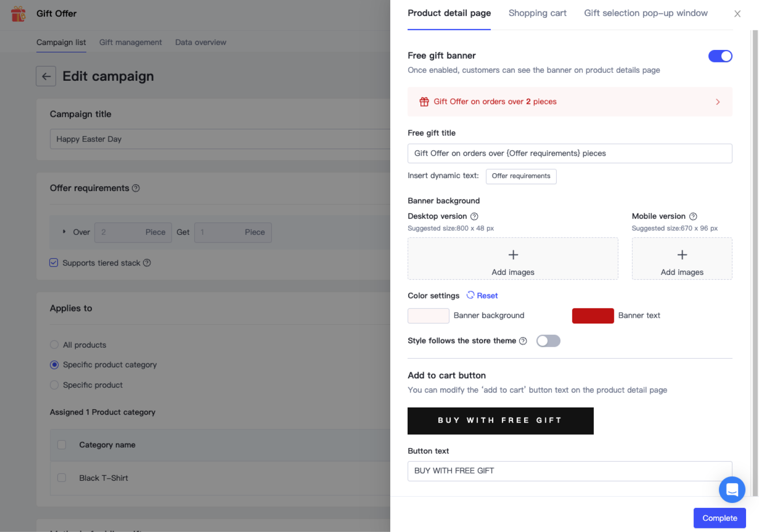
Task: Click the Gift Offer app logo icon
Action: coord(18,14)
